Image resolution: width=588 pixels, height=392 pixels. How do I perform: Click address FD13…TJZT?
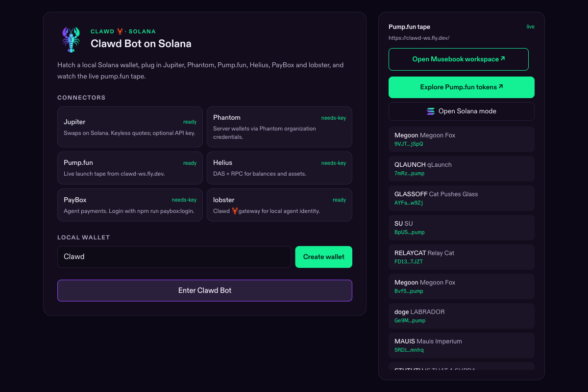click(409, 262)
